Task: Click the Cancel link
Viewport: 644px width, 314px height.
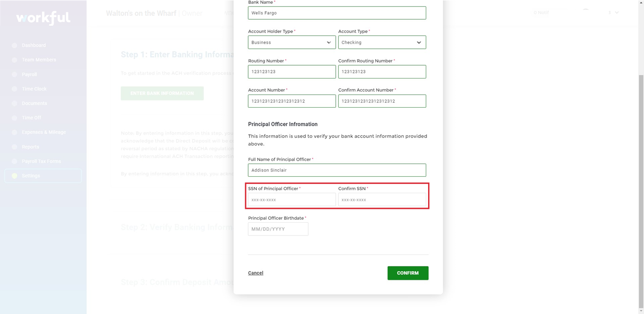Action: (x=255, y=273)
